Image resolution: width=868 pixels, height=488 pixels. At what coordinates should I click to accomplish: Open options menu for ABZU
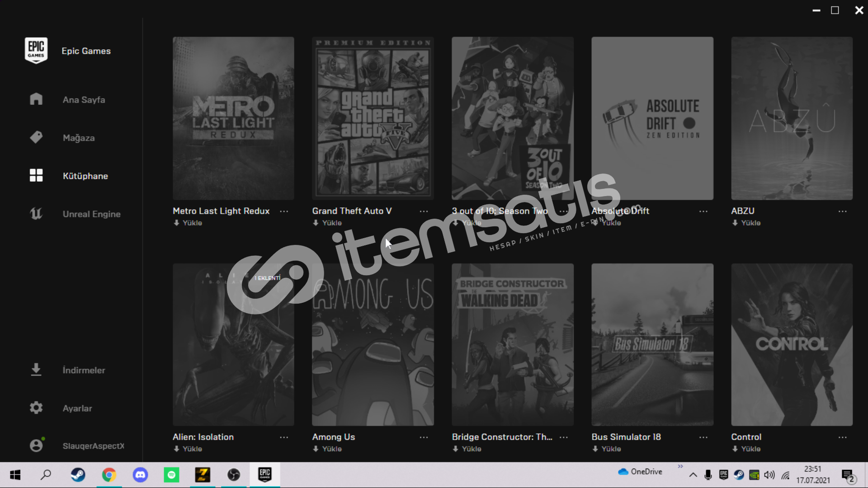(x=843, y=211)
